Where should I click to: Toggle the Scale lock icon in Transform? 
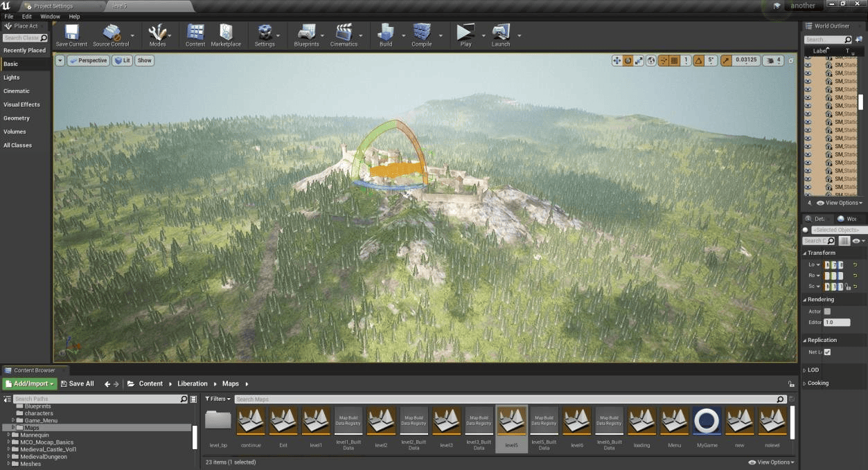[847, 287]
